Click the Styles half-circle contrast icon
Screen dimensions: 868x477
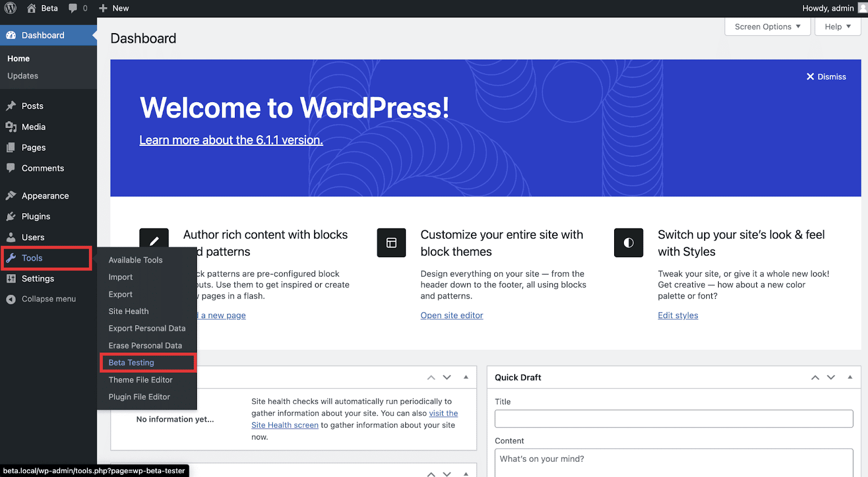628,243
